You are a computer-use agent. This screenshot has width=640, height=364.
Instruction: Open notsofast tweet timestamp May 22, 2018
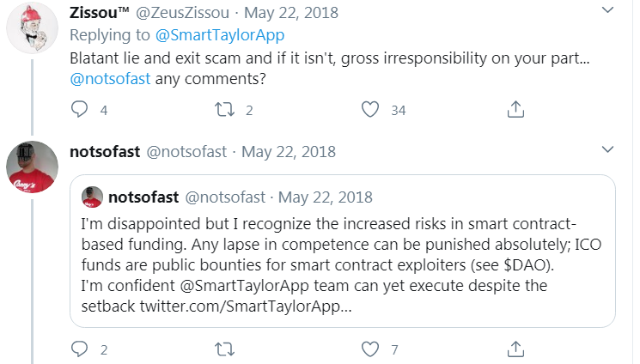click(289, 152)
